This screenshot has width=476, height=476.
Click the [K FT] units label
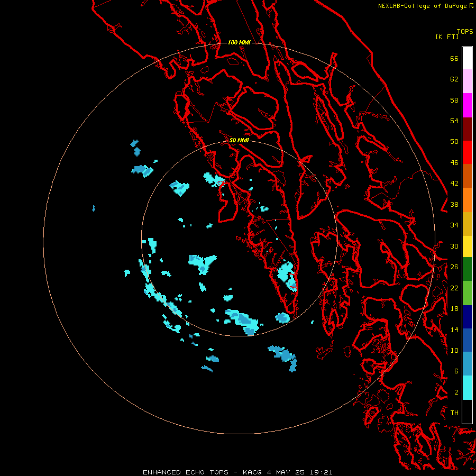[447, 36]
